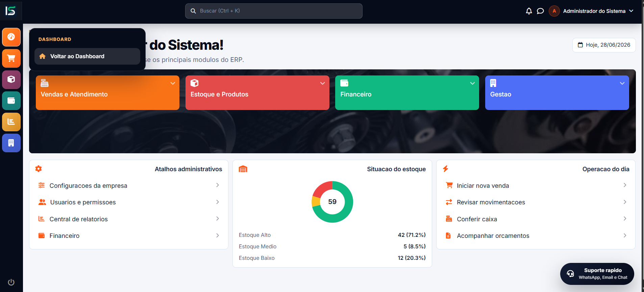Click the 59 total in donut center
The image size is (644, 292).
coord(332,202)
